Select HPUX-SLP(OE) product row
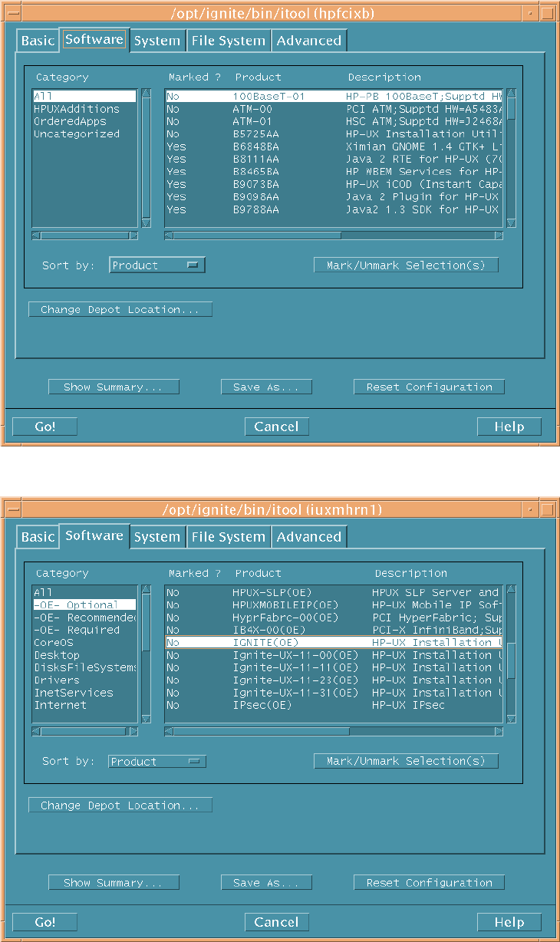This screenshot has height=942, width=560. [334, 592]
